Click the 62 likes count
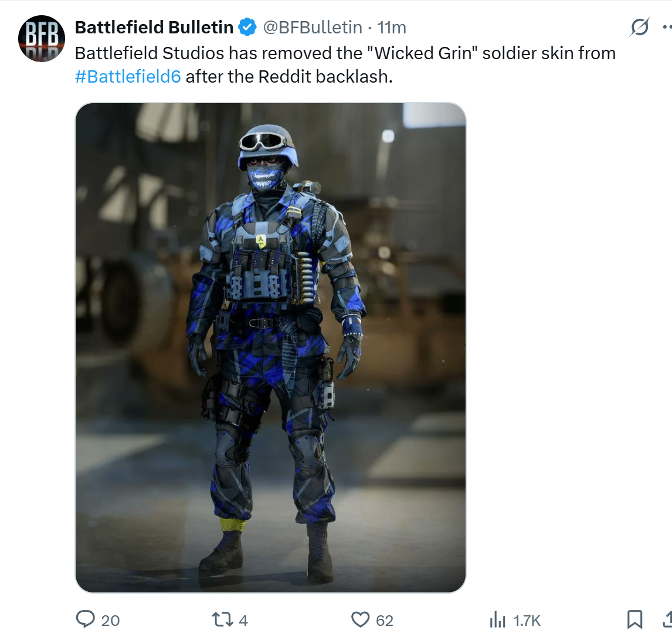 (385, 621)
